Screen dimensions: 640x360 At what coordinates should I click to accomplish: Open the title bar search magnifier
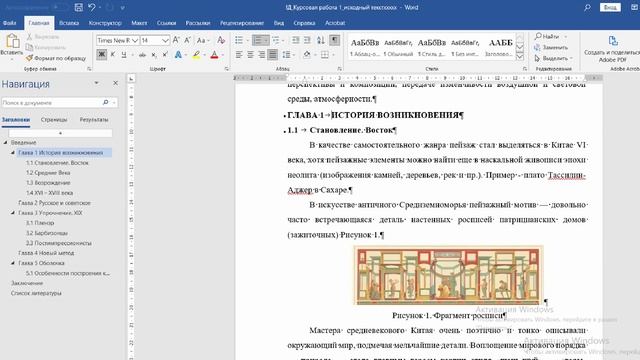(x=587, y=7)
